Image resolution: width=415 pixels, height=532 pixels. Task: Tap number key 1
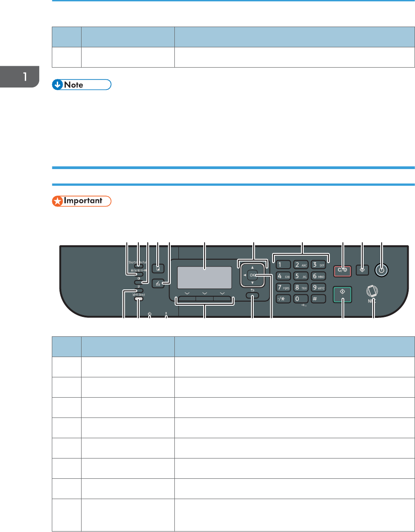[x=283, y=265]
